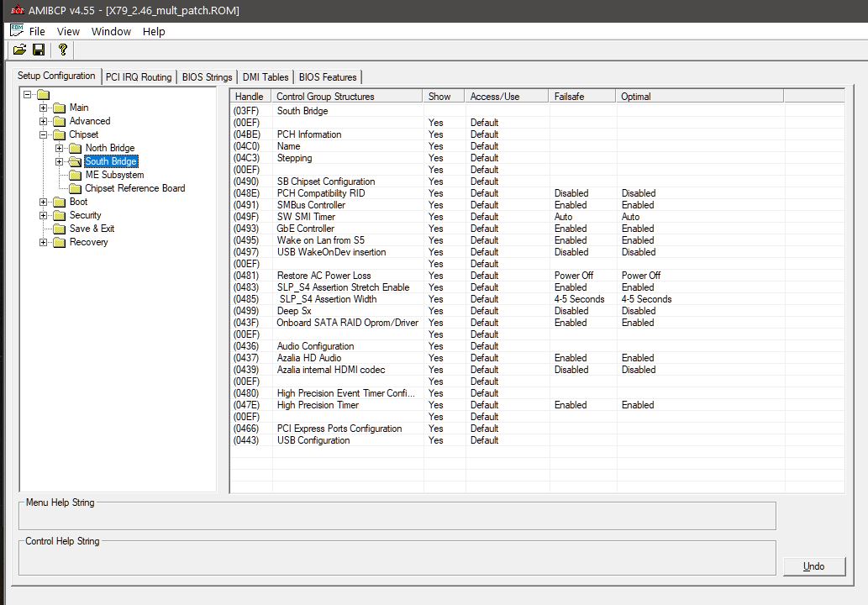Click the Main folder icon in tree
Image resolution: width=868 pixels, height=605 pixels.
pos(59,108)
